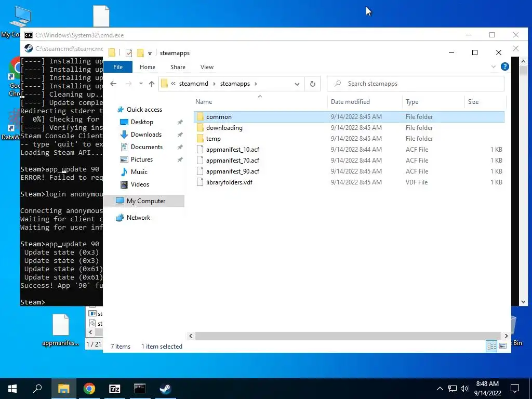Click File Explorer on the taskbar
This screenshot has width=532, height=399.
pos(63,389)
